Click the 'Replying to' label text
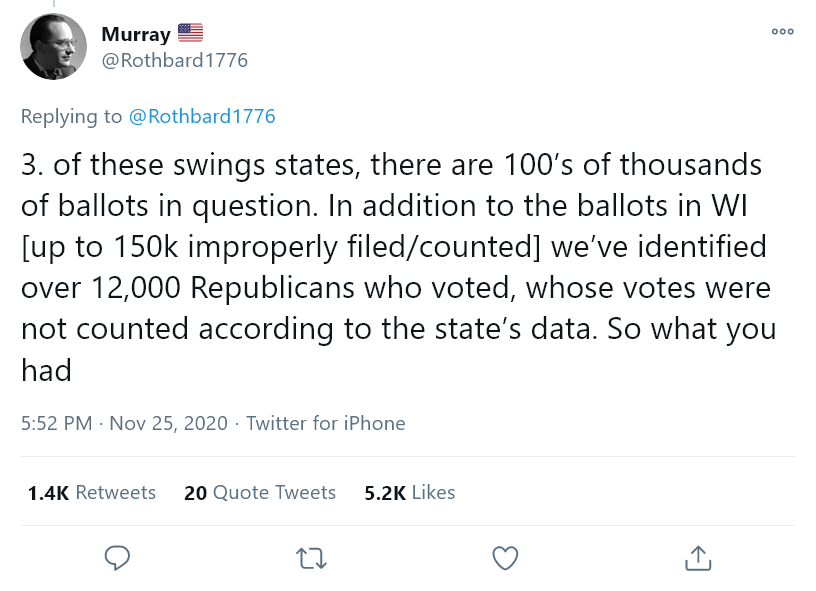The width and height of the screenshot is (816, 591). point(72,116)
